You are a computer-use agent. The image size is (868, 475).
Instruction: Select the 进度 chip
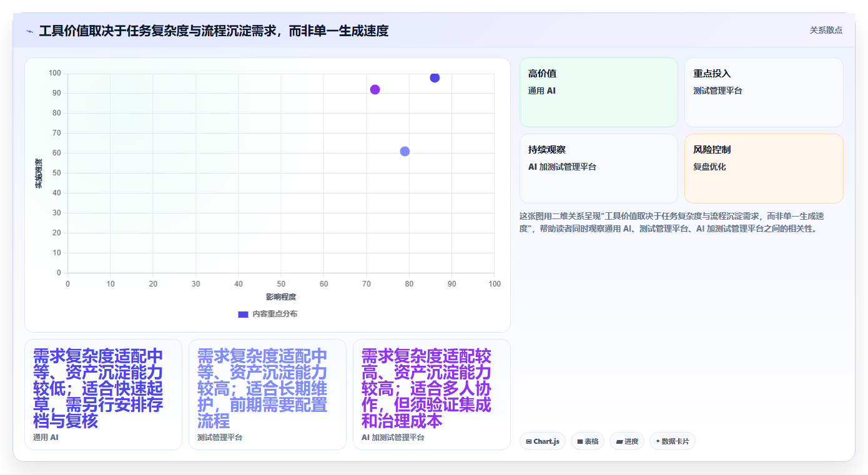point(627,441)
